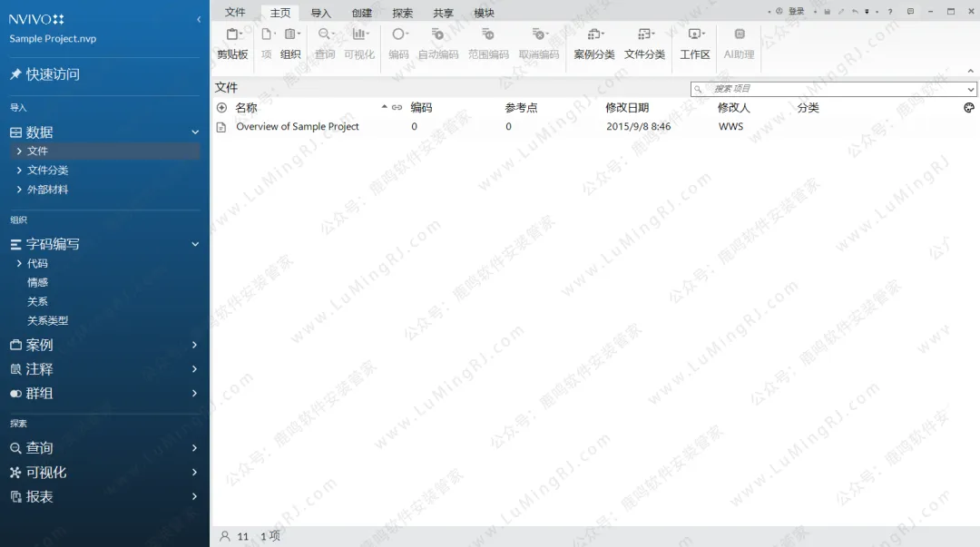This screenshot has height=547, width=980.
Task: Collapse the left navigation panel
Action: click(199, 19)
